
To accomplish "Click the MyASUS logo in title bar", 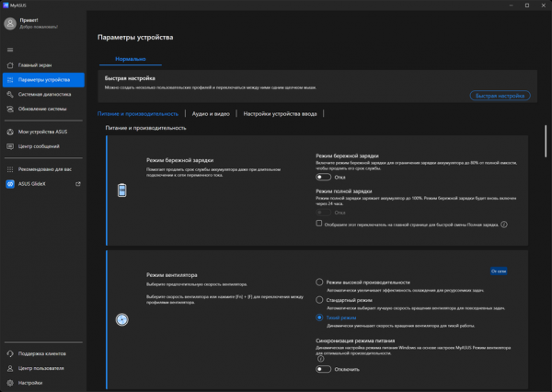I will click(6, 6).
